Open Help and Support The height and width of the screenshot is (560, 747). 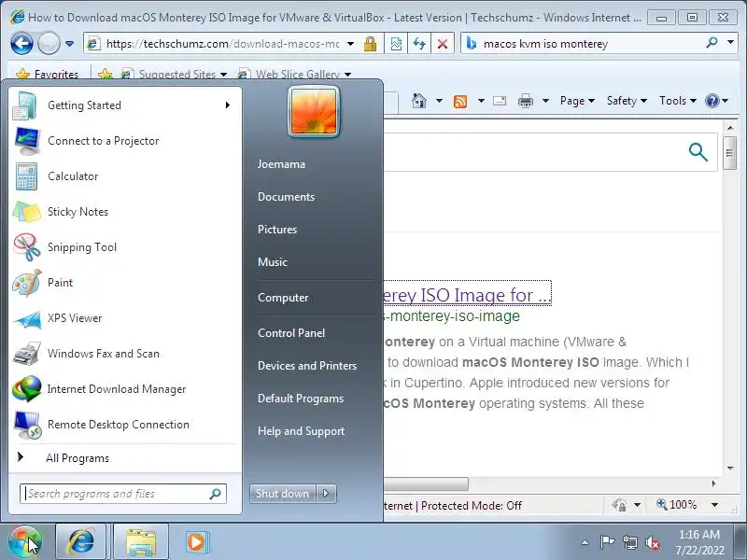coord(301,431)
